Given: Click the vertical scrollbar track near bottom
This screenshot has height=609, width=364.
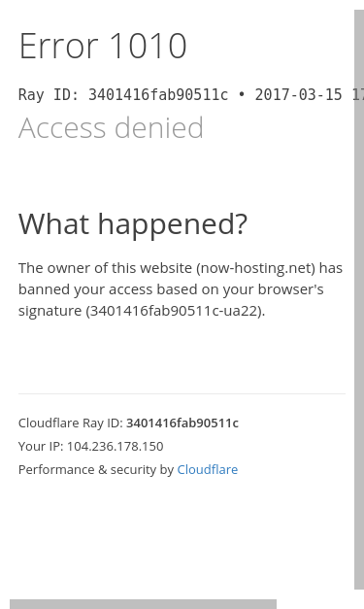Looking at the screenshot, I should [359, 594].
